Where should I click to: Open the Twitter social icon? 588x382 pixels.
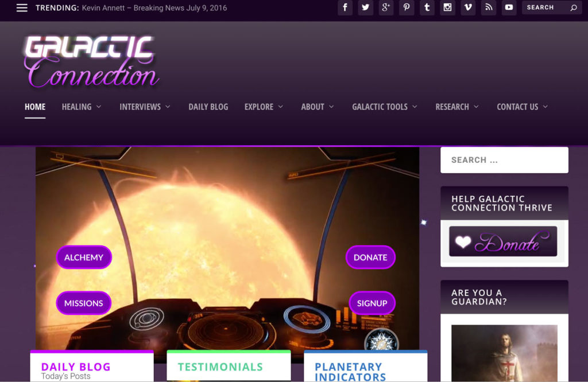tap(365, 7)
